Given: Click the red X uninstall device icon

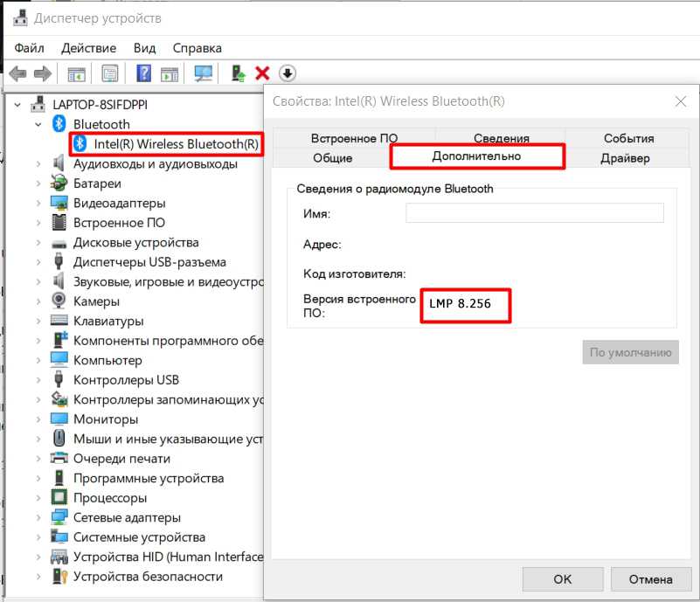Looking at the screenshot, I should pos(261,74).
